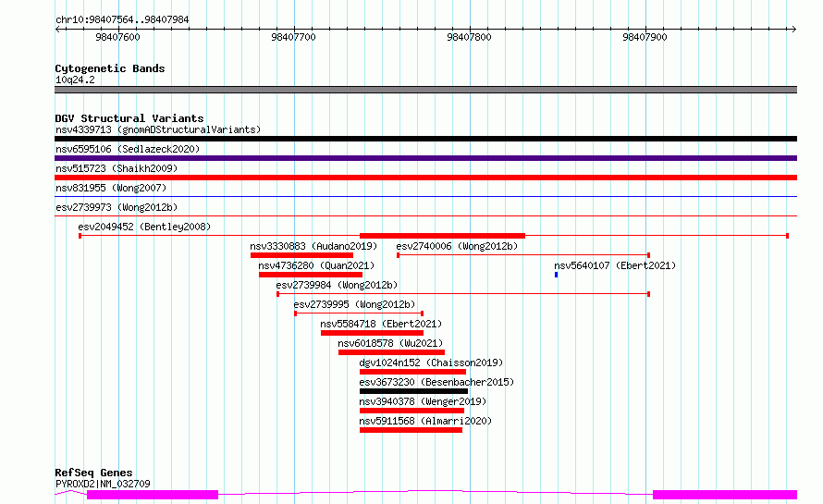Click the red bar under nsv6018578

click(x=391, y=352)
